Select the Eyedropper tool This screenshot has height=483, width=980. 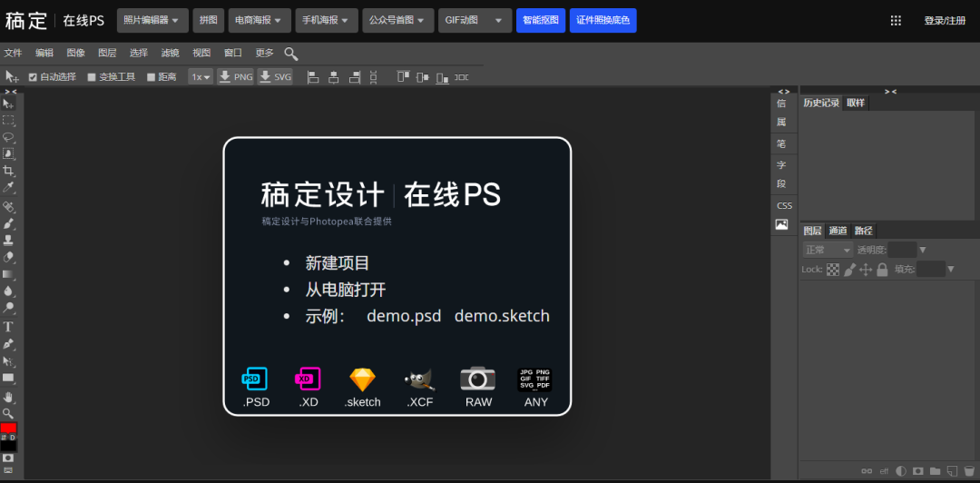[8, 187]
